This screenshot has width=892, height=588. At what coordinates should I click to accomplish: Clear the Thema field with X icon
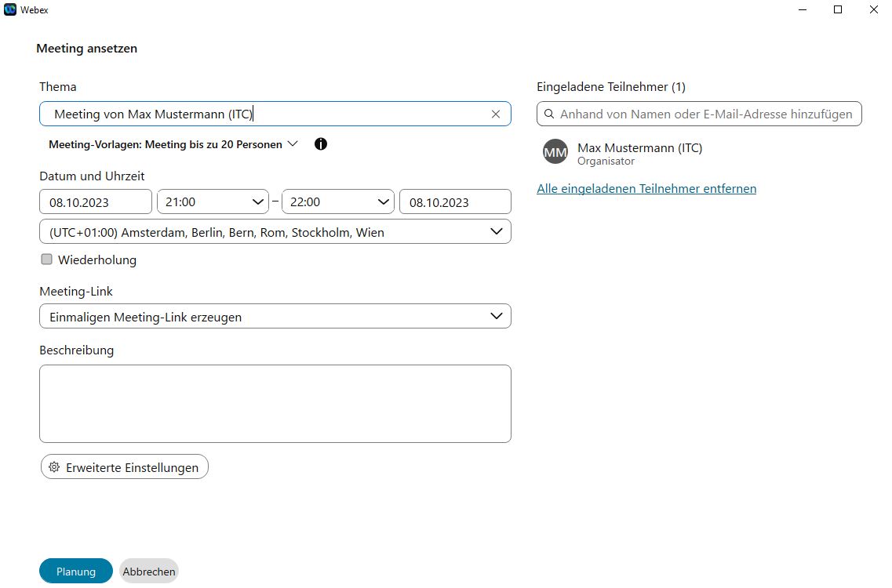tap(495, 114)
